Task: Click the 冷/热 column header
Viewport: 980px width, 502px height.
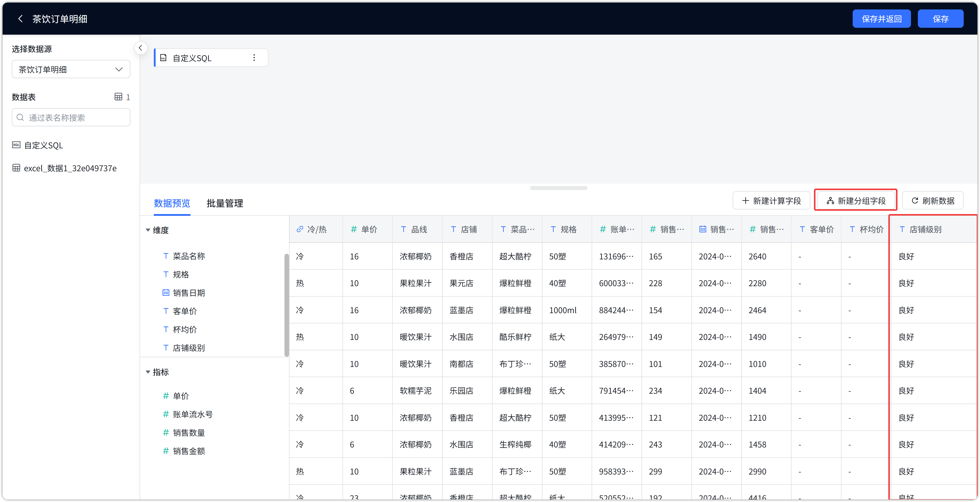Action: (x=316, y=229)
